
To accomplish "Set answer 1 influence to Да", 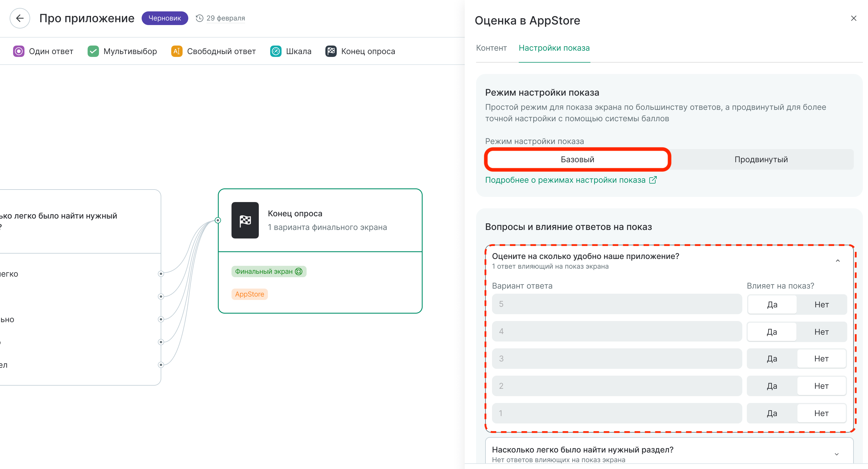I will click(x=772, y=414).
